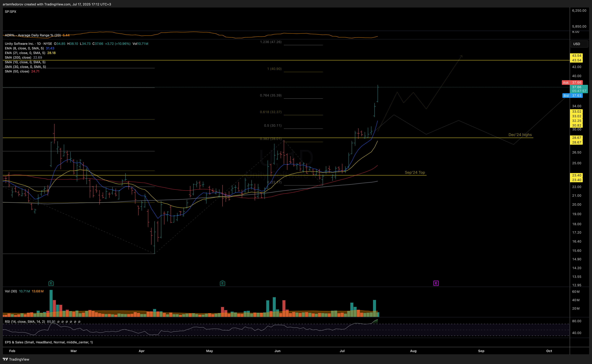Click the Oct label on time axis
Viewport: 592px width, 364px height.
click(x=549, y=351)
